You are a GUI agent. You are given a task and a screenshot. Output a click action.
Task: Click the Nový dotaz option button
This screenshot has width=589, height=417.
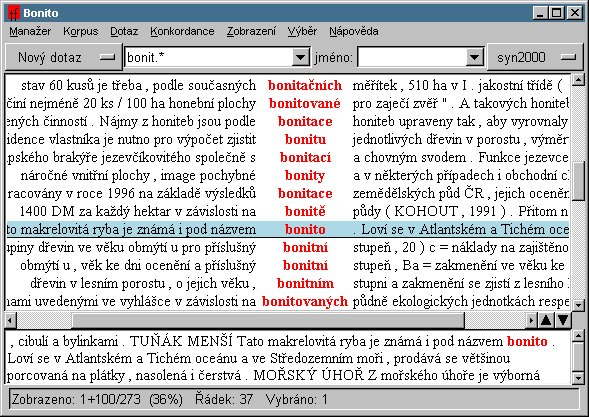click(x=63, y=57)
